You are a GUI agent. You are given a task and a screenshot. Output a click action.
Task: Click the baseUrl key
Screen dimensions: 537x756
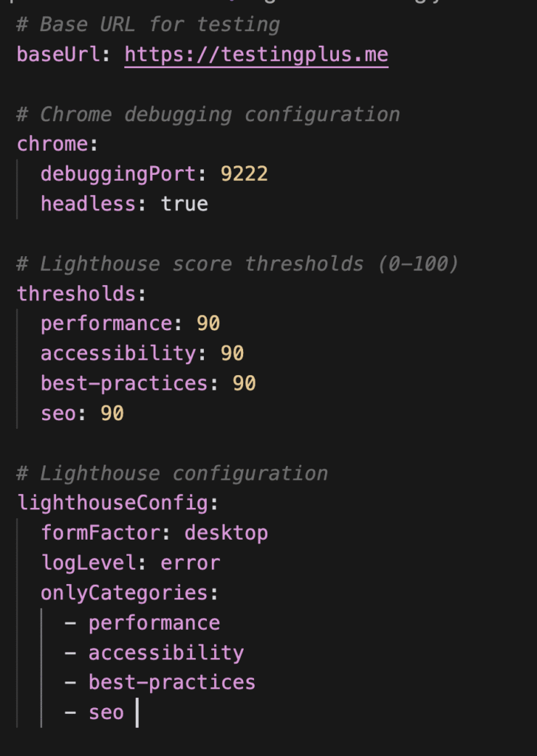coord(58,55)
